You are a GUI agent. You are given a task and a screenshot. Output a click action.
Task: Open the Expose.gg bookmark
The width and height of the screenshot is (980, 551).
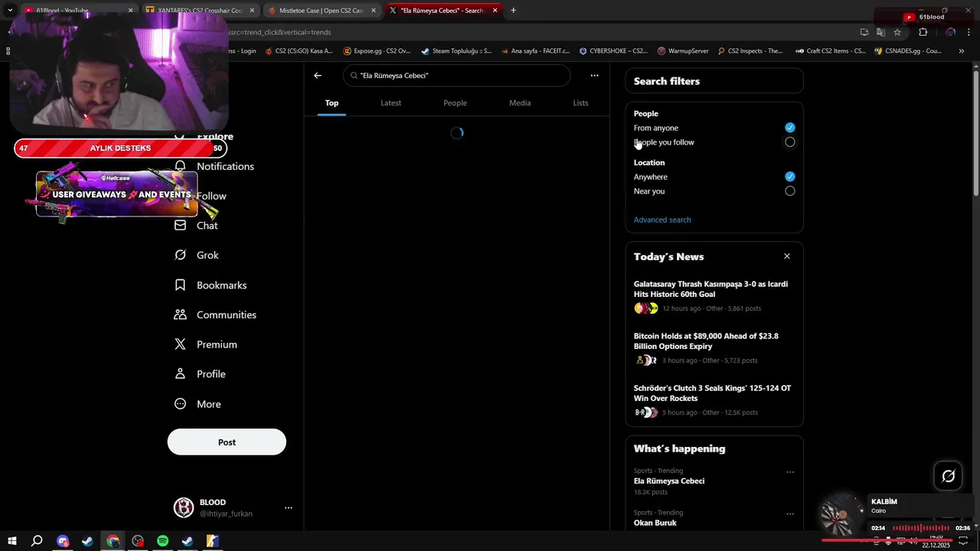pos(377,51)
